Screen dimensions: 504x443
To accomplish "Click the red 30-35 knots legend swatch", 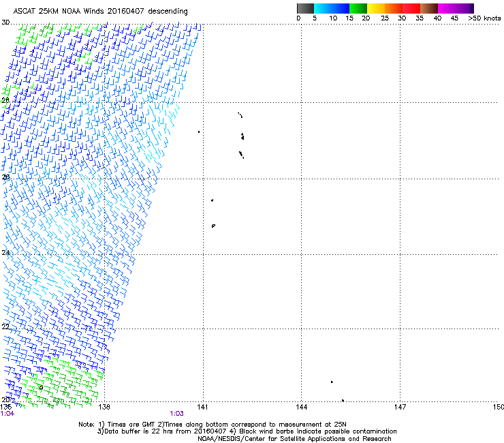I will 411,8.
